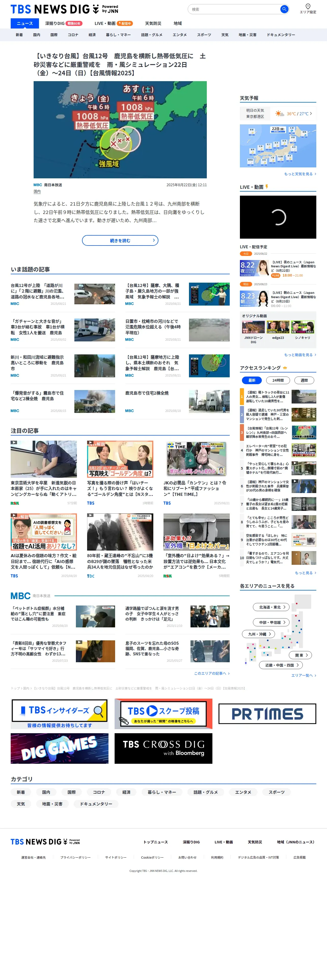Click the MBC source logo under main article
This screenshot has width=327, height=980.
[x=38, y=185]
